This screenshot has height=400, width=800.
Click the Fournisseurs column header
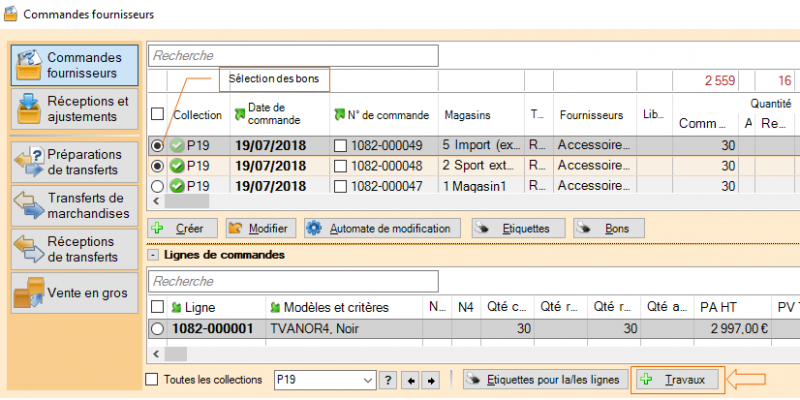[595, 115]
